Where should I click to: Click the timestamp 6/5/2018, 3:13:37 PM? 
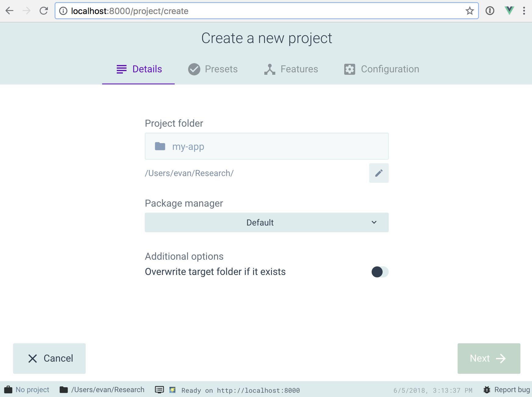(433, 390)
